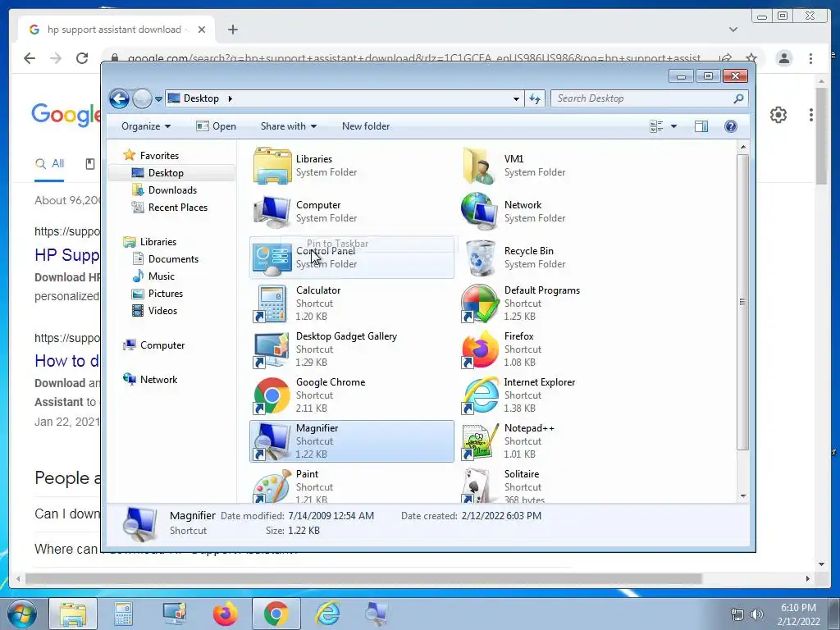Reload the Chrome page
Screen dimensions: 840x630
82,58
